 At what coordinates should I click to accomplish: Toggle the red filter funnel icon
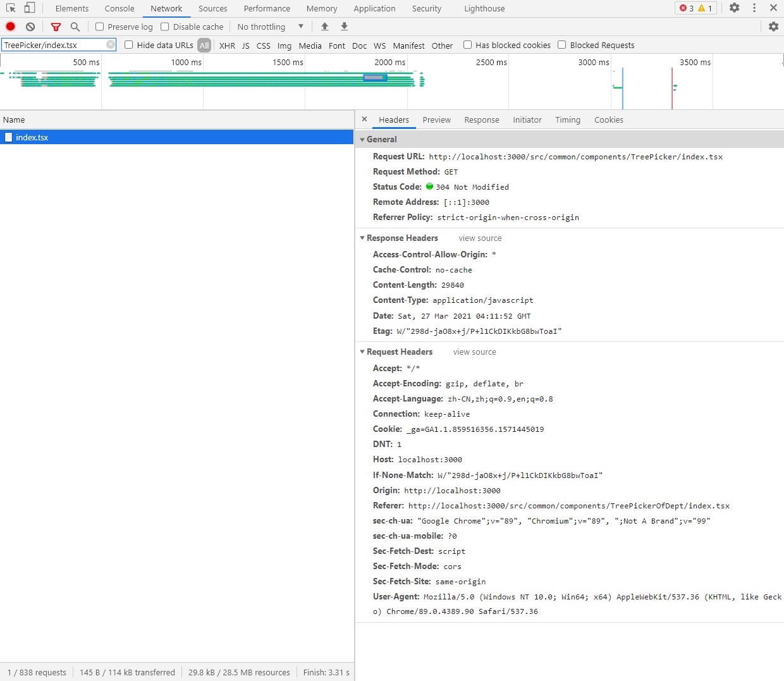(56, 27)
